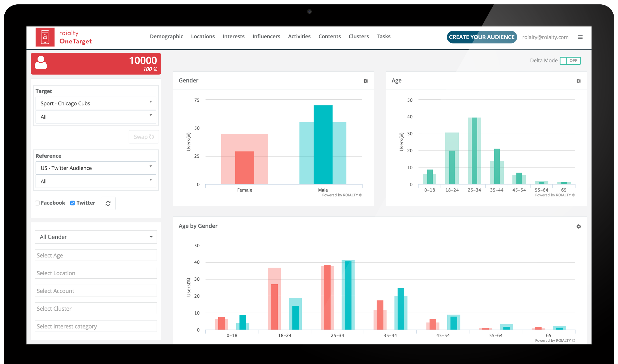Click the '100 %' audience percentage

150,69
